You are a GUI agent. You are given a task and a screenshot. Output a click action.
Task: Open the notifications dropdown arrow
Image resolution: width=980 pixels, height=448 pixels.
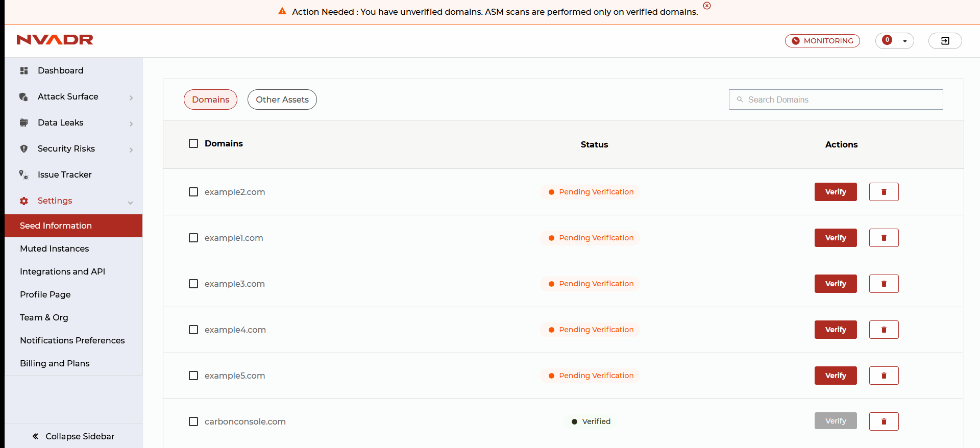click(x=905, y=41)
